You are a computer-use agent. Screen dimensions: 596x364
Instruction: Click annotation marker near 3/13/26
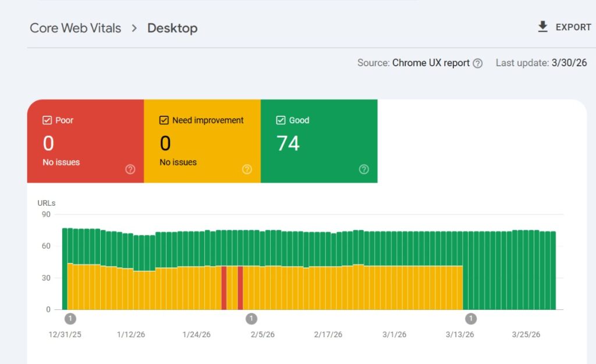click(x=471, y=319)
